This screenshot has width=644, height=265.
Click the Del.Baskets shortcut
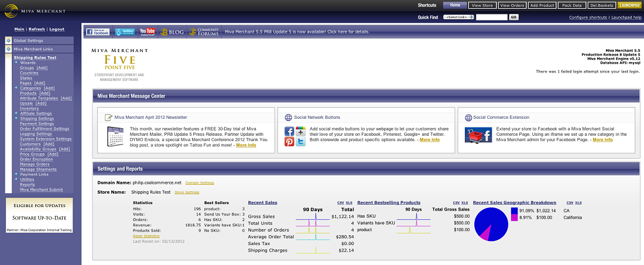(x=602, y=5)
